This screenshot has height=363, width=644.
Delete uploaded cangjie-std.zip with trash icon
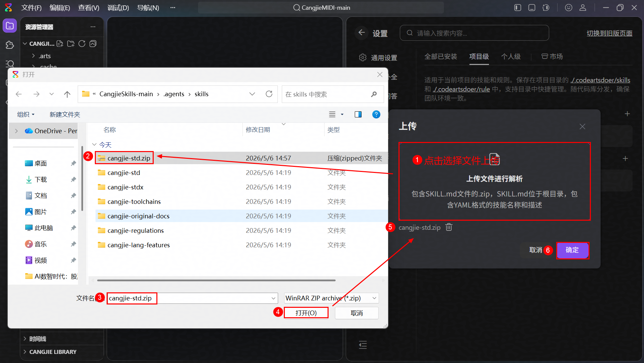449,227
